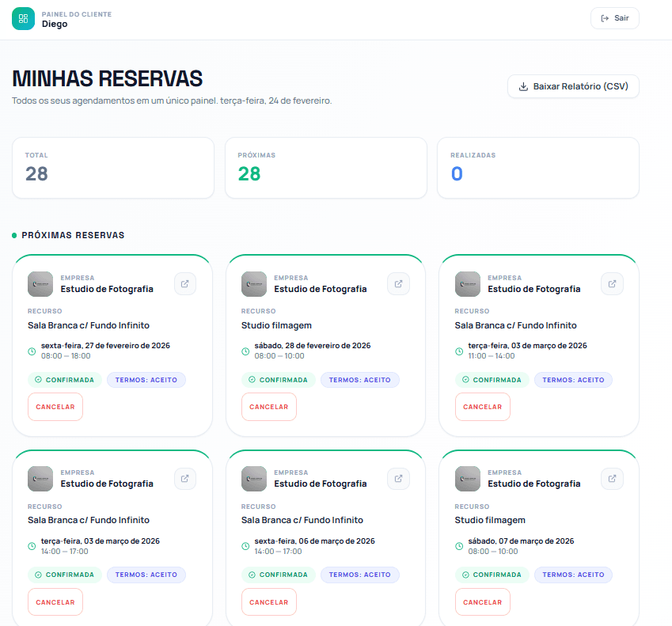Click the exit icon inside the Sair button
672x626 pixels.
pyautogui.click(x=603, y=17)
